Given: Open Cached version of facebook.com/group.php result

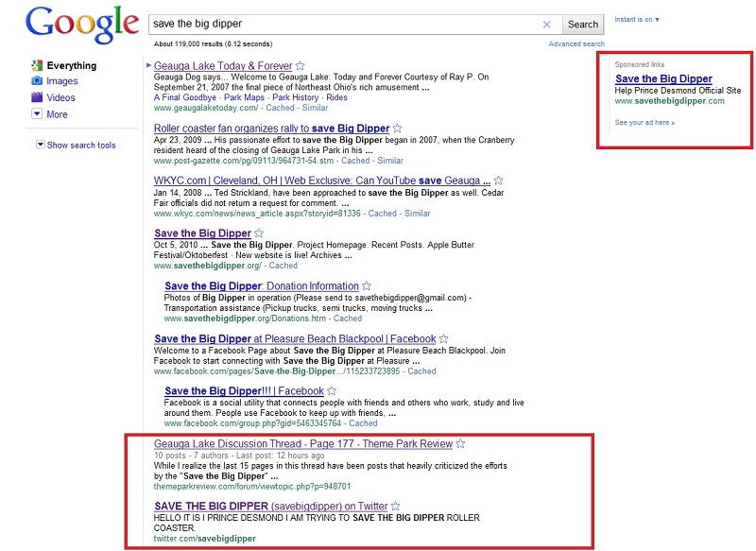Looking at the screenshot, I should [x=363, y=423].
